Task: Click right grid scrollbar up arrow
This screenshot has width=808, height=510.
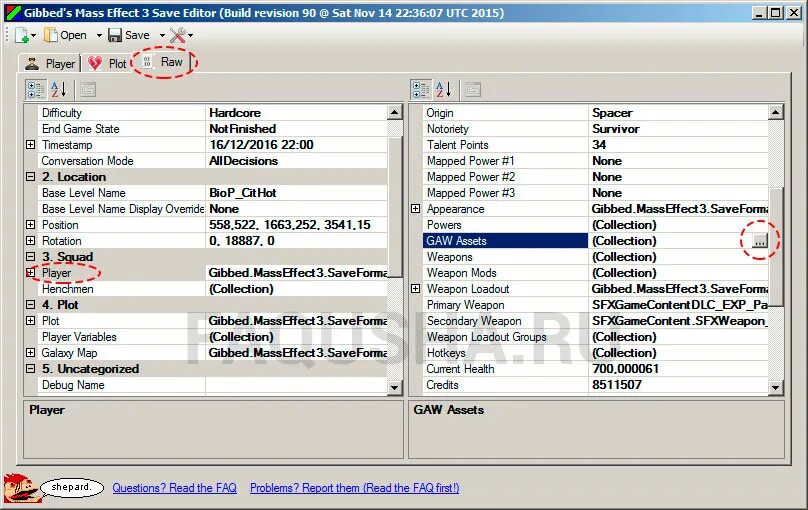Action: (x=776, y=112)
